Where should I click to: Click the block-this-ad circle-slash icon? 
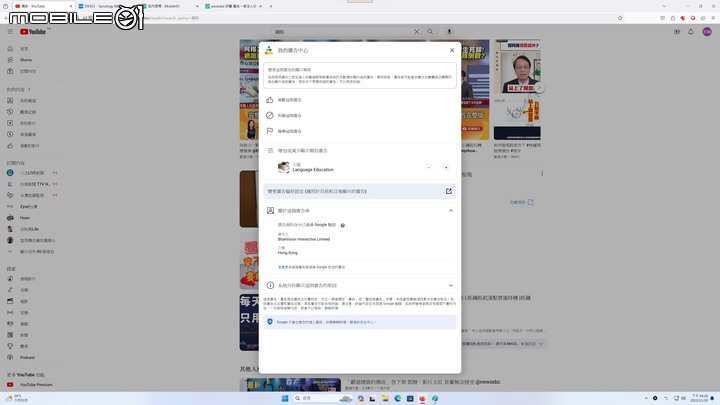270,115
